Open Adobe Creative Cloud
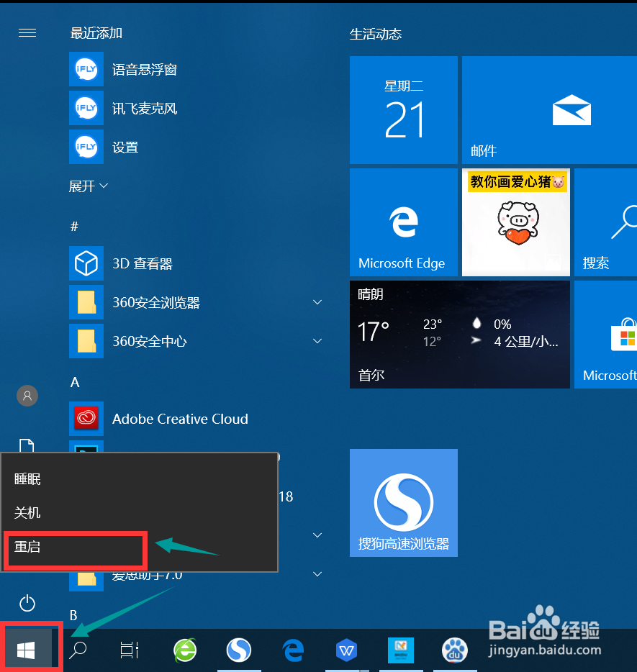Viewport: 637px width, 672px height. (x=180, y=419)
